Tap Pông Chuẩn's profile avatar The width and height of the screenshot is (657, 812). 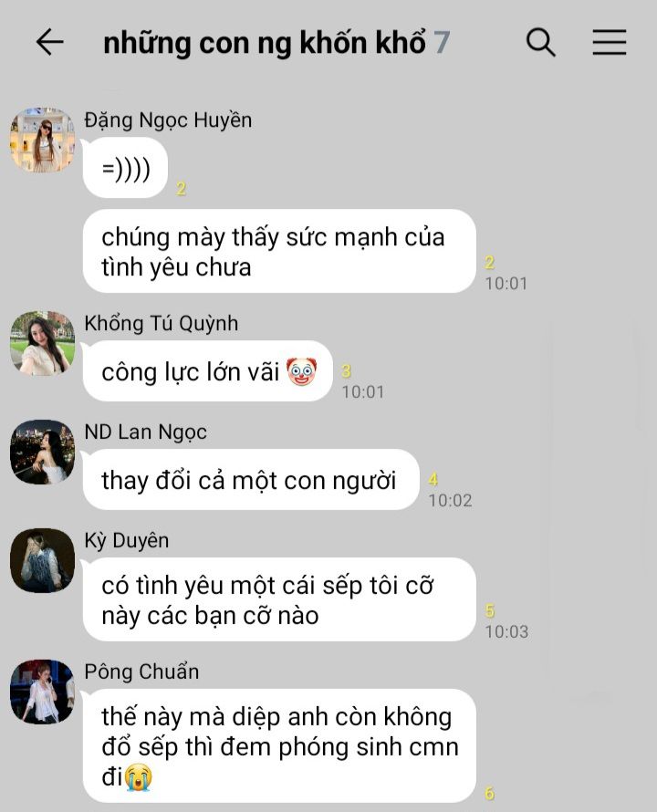43,692
